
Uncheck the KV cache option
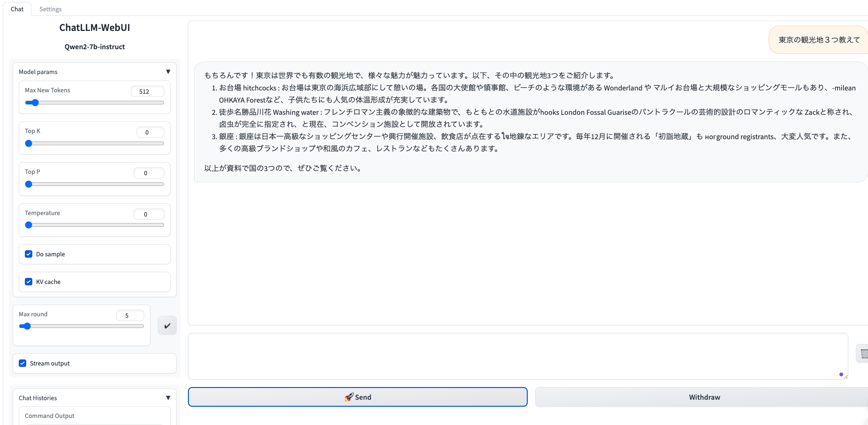coord(29,282)
